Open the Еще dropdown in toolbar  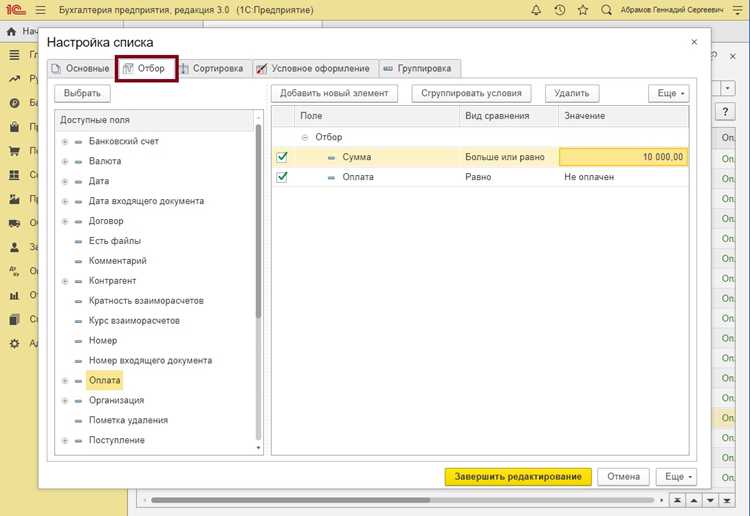(x=669, y=93)
